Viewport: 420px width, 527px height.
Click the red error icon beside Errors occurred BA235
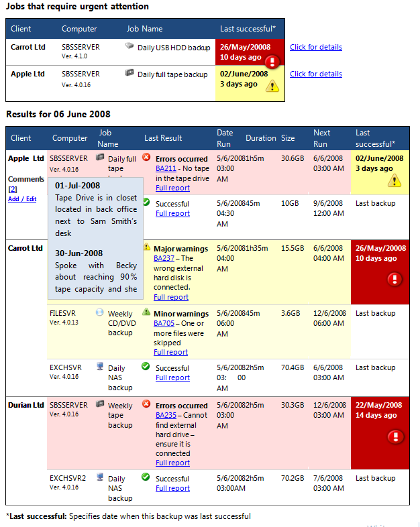(146, 404)
